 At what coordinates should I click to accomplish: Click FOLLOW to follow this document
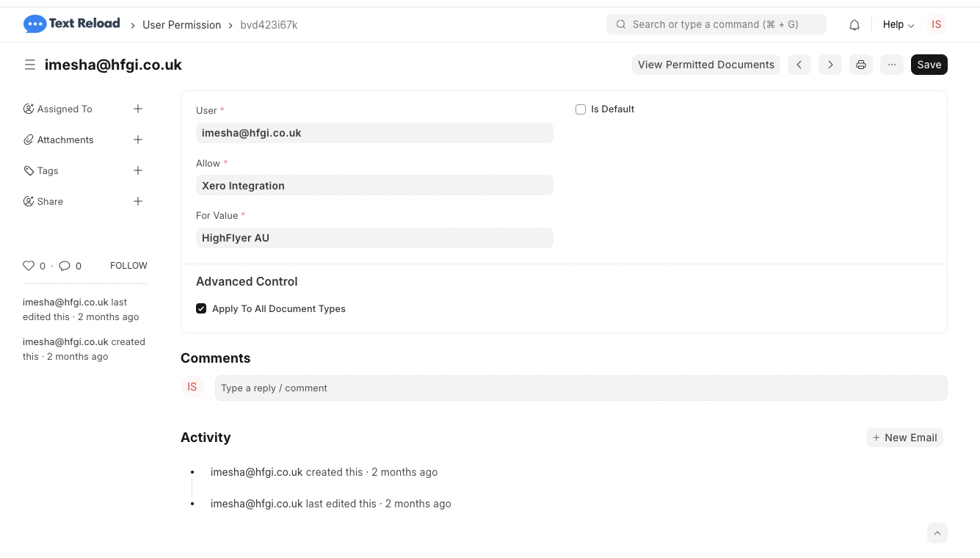coord(128,265)
